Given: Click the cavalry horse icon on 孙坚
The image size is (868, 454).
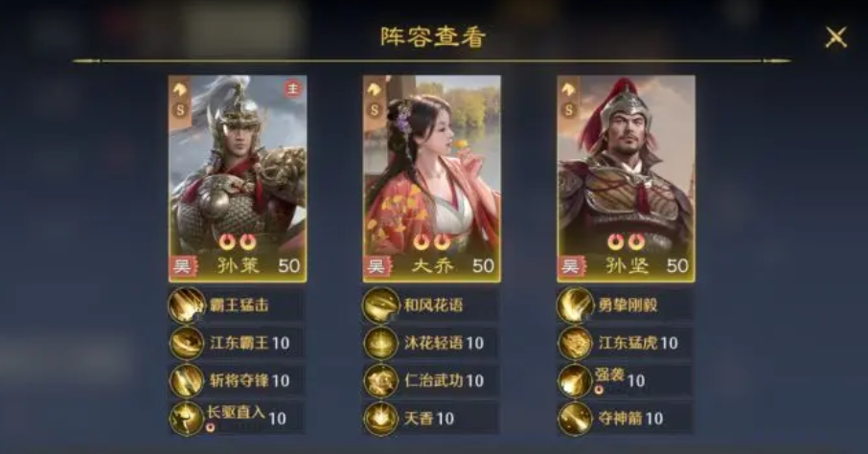Looking at the screenshot, I should 568,89.
